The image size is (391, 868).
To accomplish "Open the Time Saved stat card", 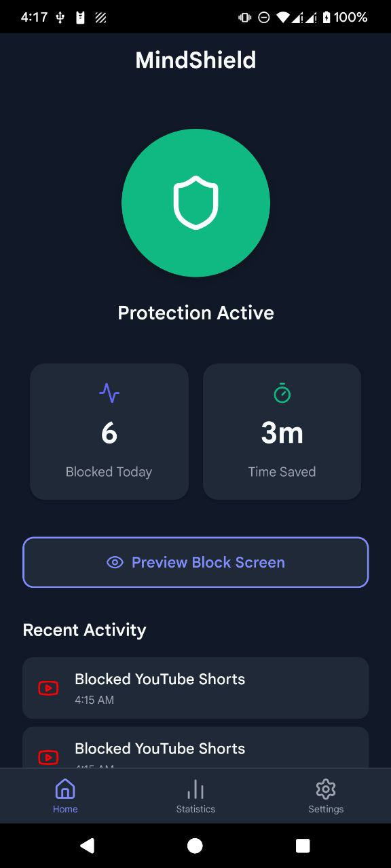I will (282, 431).
